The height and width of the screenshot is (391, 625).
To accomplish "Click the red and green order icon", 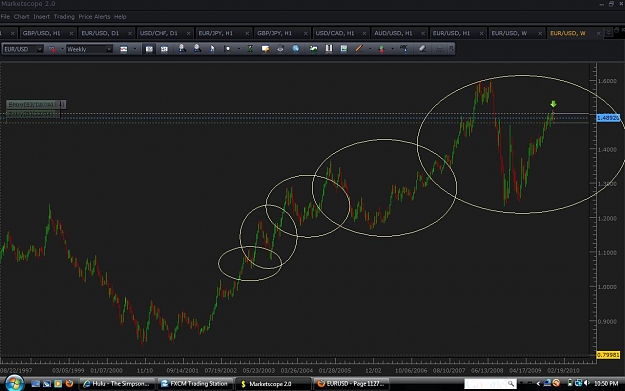I will 381,49.
